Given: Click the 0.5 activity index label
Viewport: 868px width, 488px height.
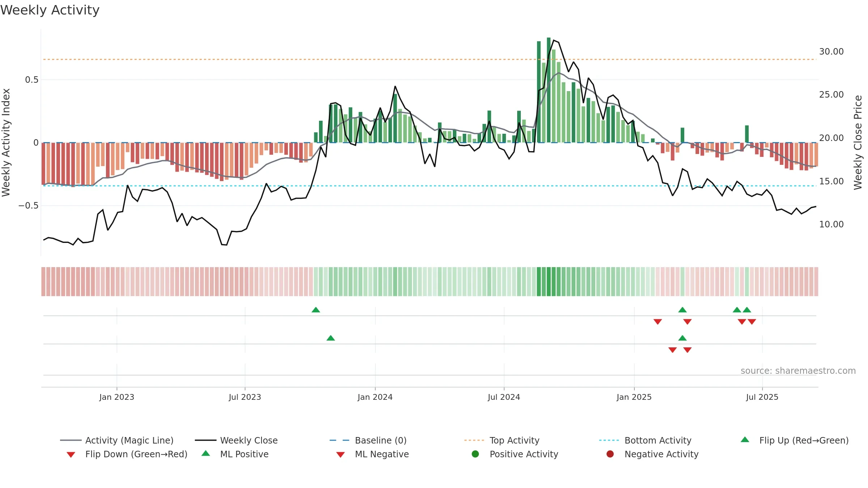Looking at the screenshot, I should pos(31,80).
